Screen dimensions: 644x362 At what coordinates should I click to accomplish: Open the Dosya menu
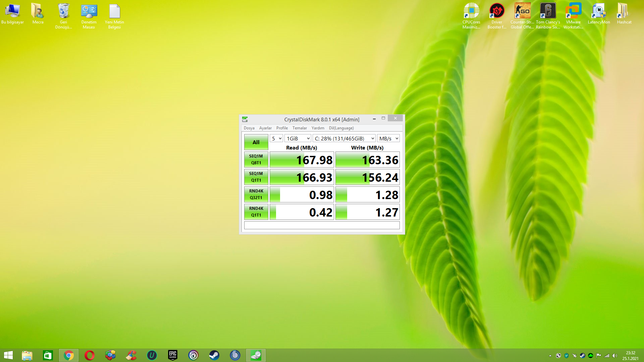tap(249, 128)
